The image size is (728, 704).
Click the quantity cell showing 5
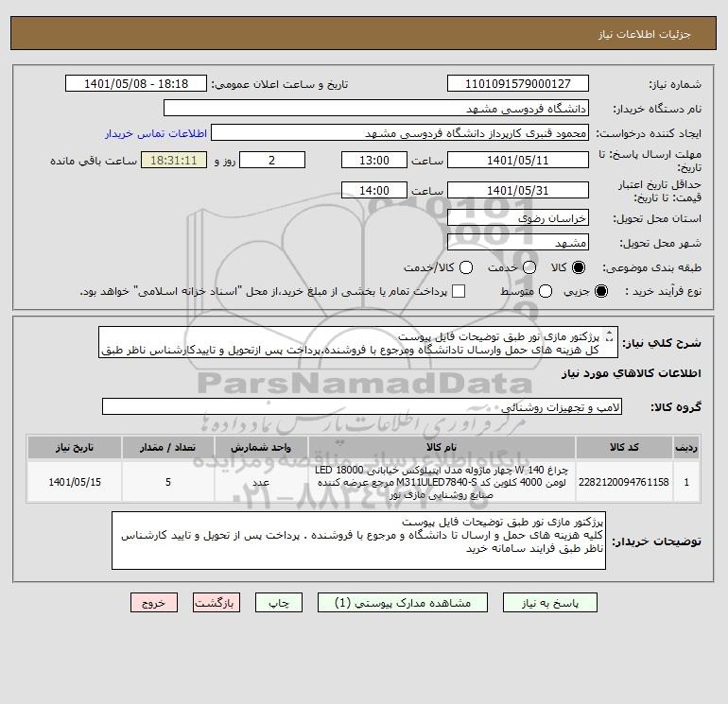click(x=167, y=482)
